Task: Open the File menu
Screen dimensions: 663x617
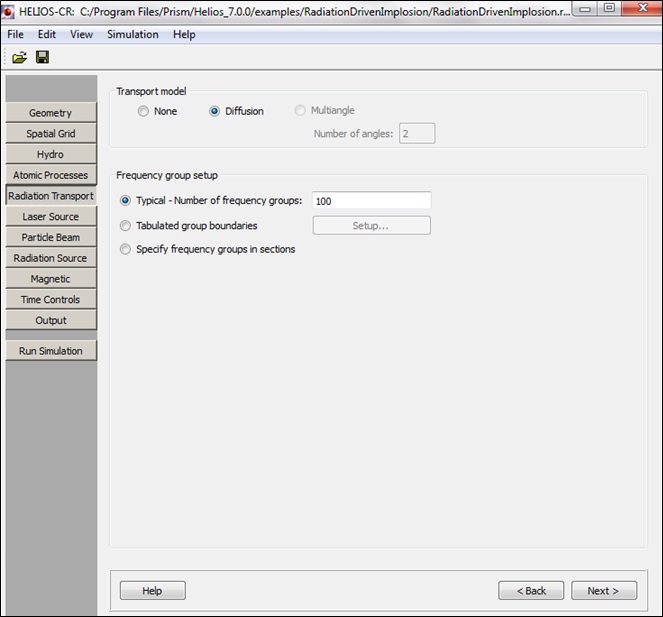Action: pos(15,34)
